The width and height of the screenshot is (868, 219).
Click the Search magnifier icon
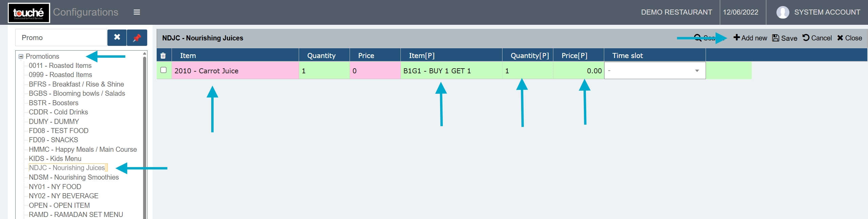pyautogui.click(x=697, y=38)
